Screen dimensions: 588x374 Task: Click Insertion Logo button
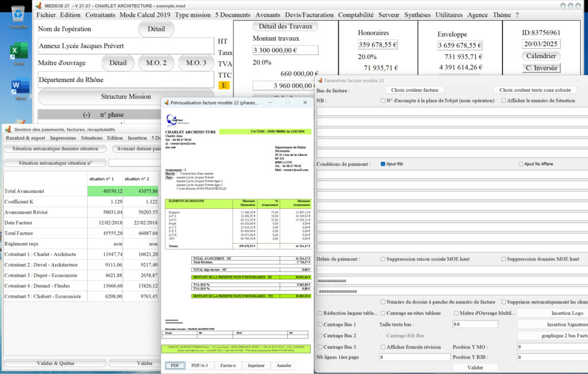tap(553, 313)
